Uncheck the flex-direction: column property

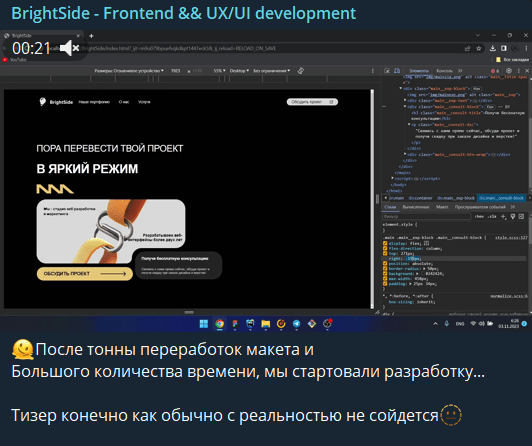(385, 248)
